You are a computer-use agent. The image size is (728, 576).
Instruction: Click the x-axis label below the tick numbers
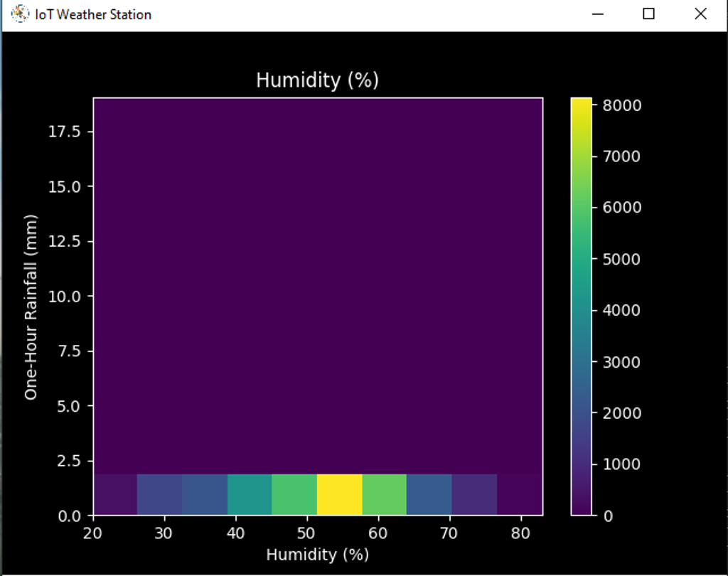tap(317, 555)
